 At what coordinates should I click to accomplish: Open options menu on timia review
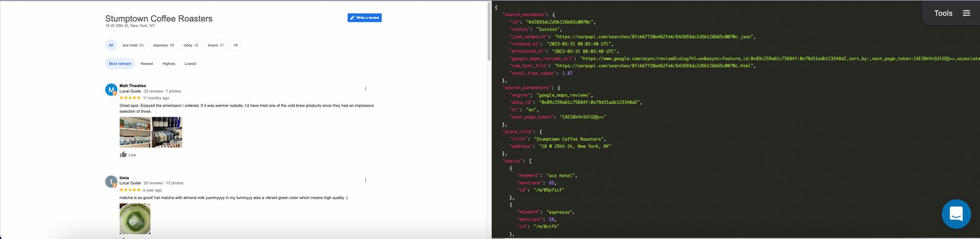click(x=366, y=181)
